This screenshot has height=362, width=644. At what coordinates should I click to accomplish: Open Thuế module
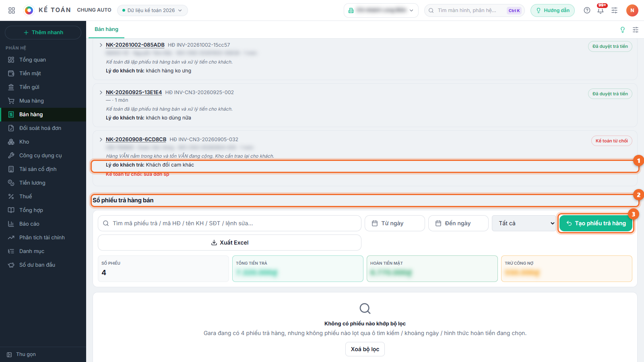pos(43,196)
